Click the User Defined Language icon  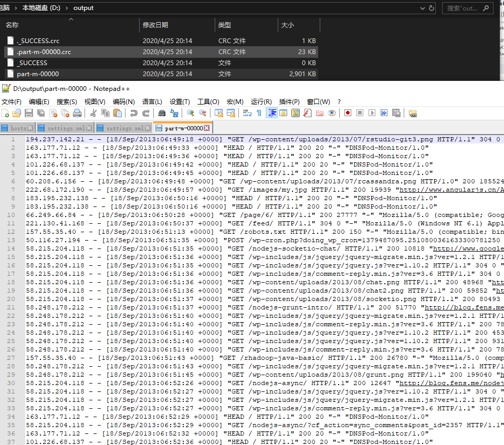[x=283, y=113]
